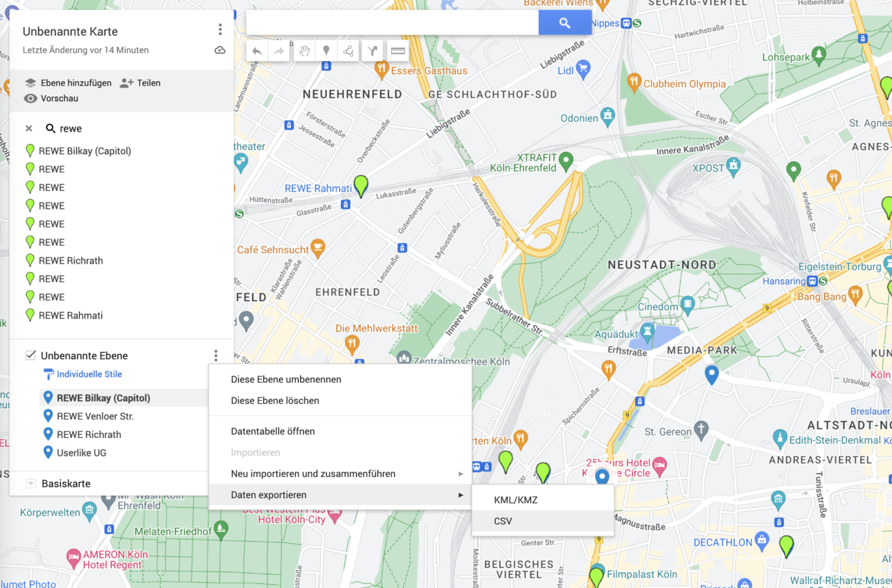The height and width of the screenshot is (588, 892).
Task: Click the XTRAFIT Köln-Ehrenfeld map pin
Action: [x=566, y=161]
